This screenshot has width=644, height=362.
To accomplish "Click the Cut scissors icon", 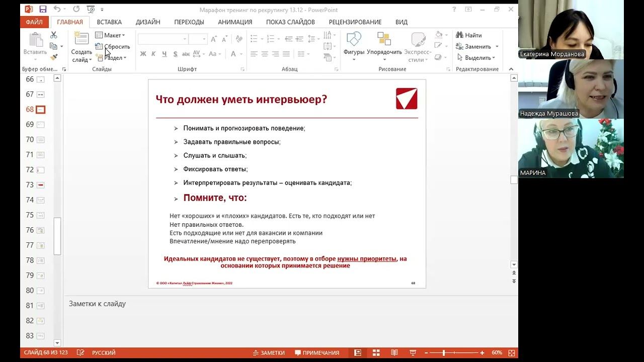I will (54, 35).
